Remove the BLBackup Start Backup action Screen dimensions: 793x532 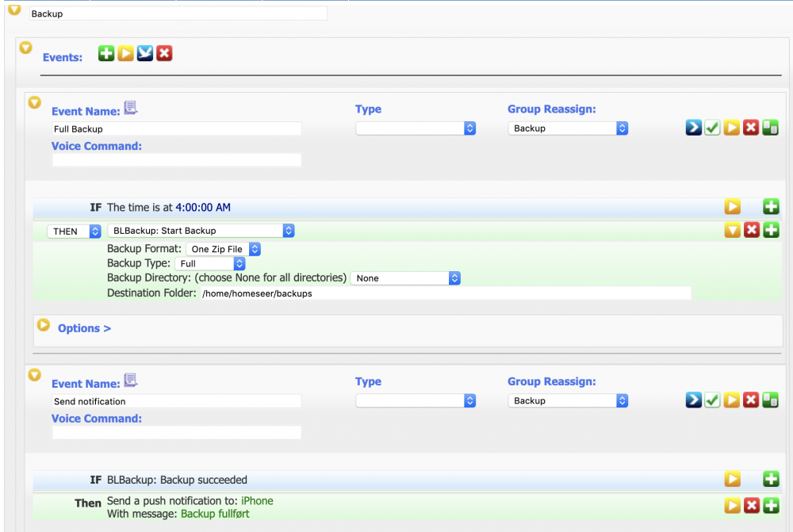pyautogui.click(x=751, y=230)
